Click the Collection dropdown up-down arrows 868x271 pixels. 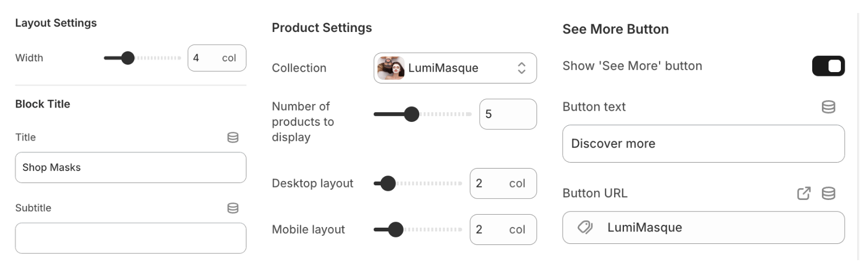521,68
